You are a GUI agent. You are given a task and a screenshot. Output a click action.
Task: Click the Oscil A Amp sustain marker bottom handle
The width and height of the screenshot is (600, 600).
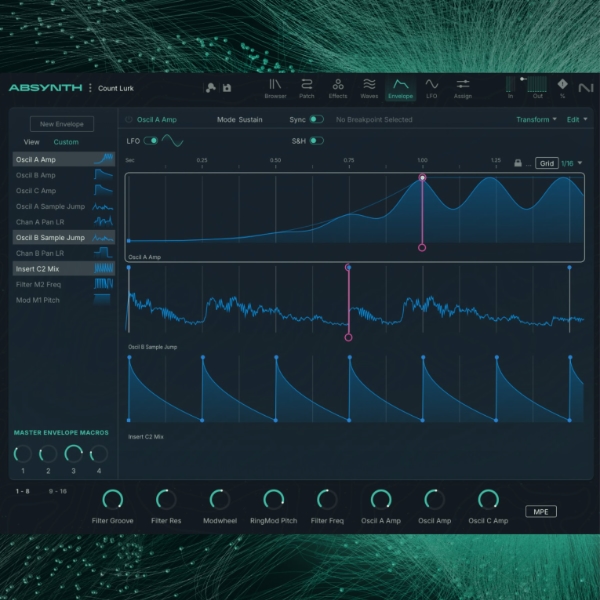(x=422, y=248)
